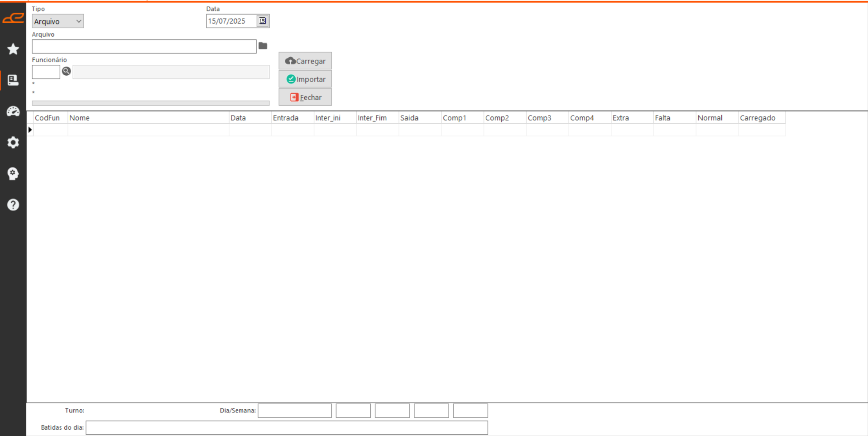868x436 pixels.
Task: Sort by the Entrada column header
Action: 292,118
